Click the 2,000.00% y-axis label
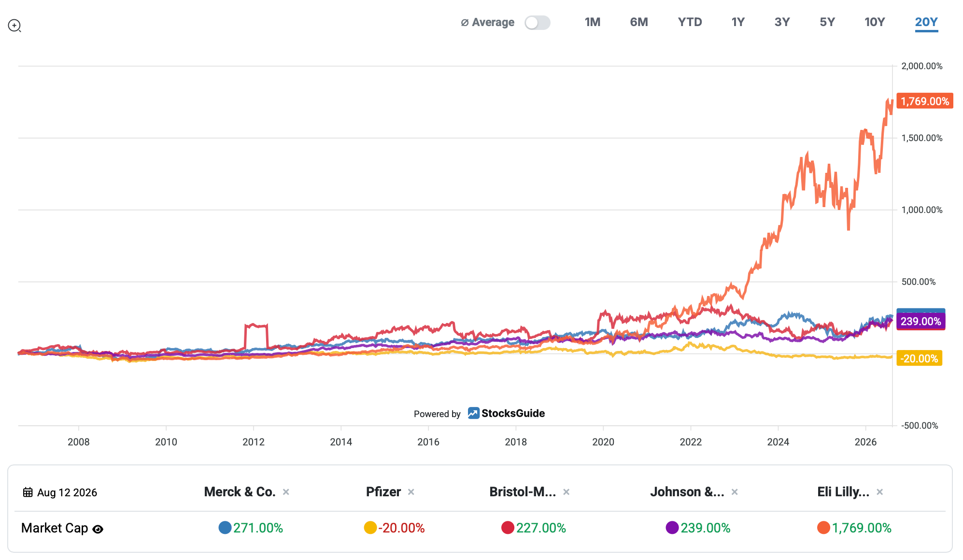This screenshot has width=963, height=560. 922,66
